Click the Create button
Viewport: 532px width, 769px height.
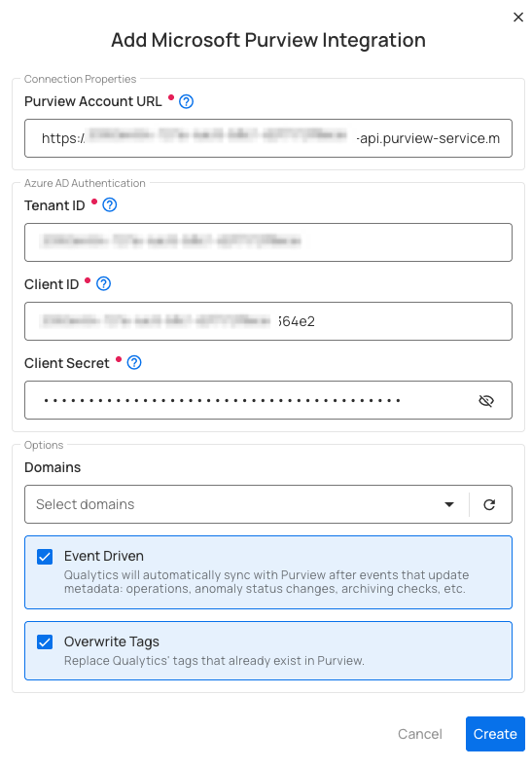pos(495,734)
